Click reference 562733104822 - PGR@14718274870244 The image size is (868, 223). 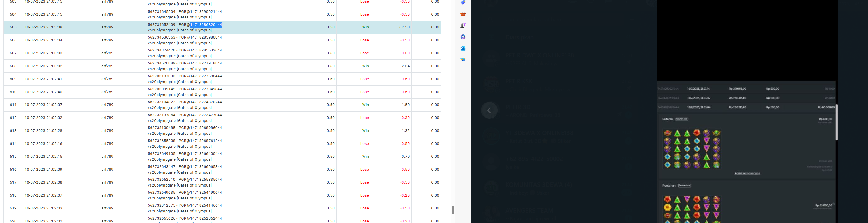click(185, 102)
